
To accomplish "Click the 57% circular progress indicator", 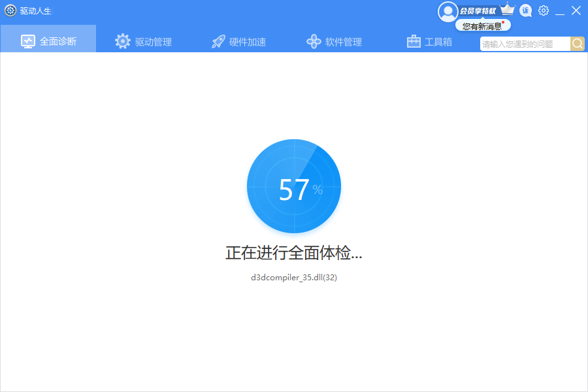I will pyautogui.click(x=294, y=186).
